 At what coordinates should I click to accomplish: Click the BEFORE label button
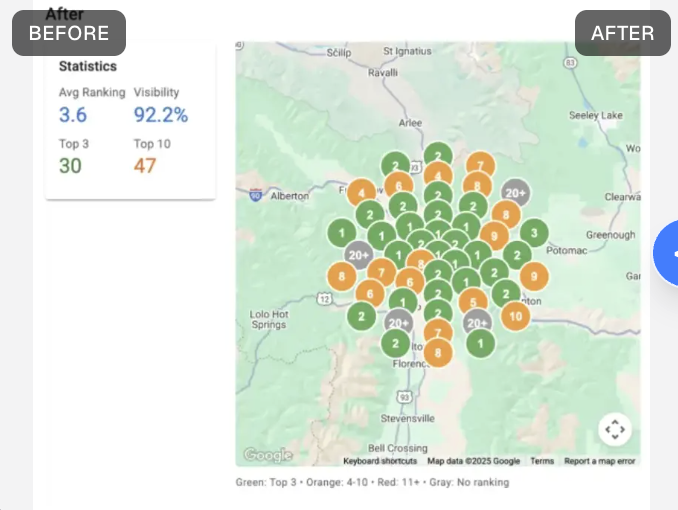[69, 33]
